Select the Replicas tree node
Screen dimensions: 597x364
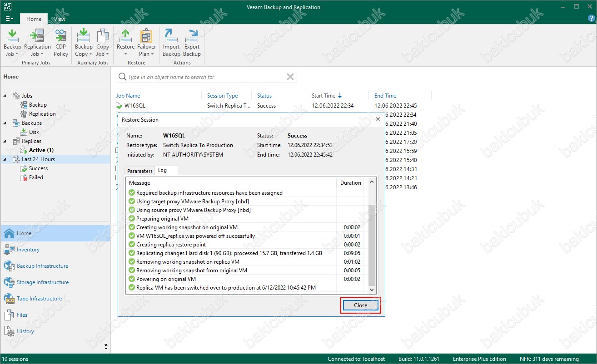tap(31, 141)
